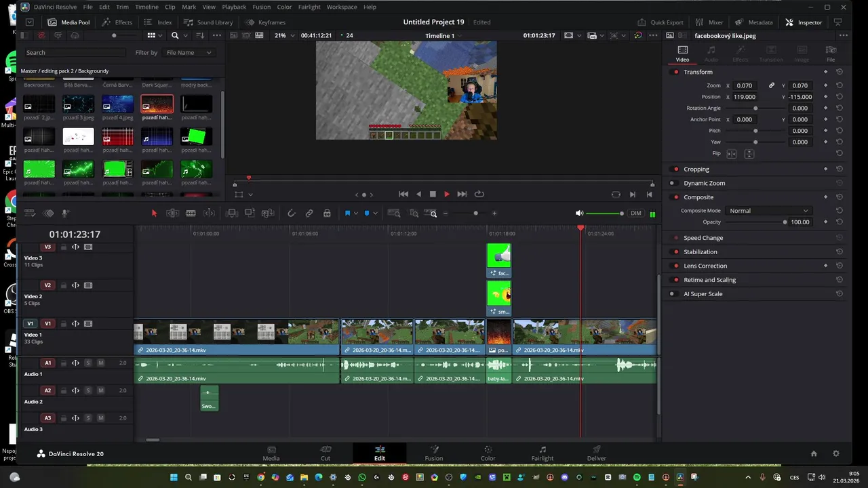Toggle the Lens Correction enable dot
The height and width of the screenshot is (488, 868).
click(x=676, y=266)
